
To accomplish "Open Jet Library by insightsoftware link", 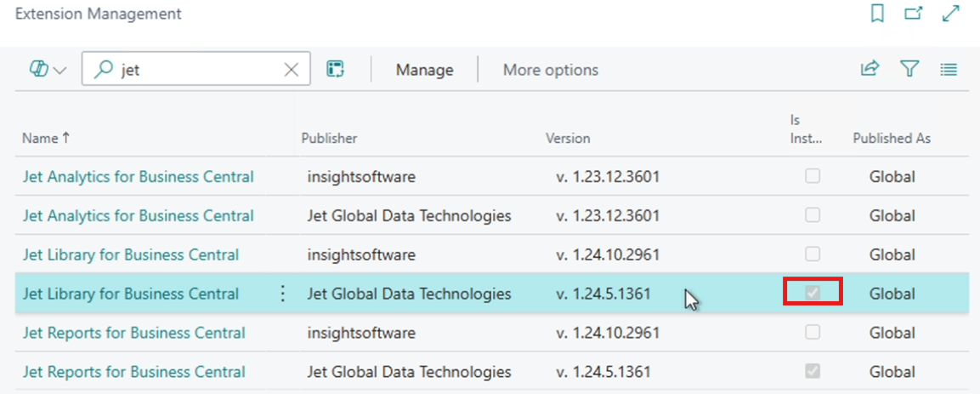I will click(x=131, y=254).
